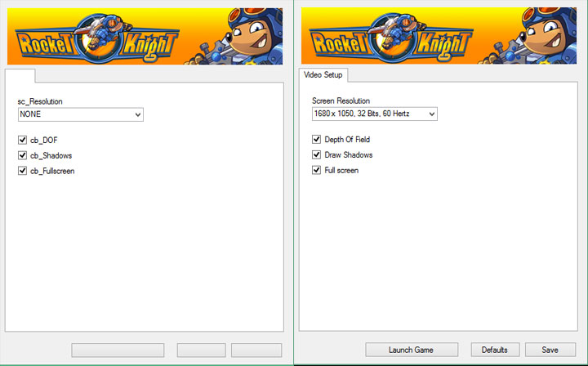
Task: Select the blank tab in the left window
Action: [20, 76]
